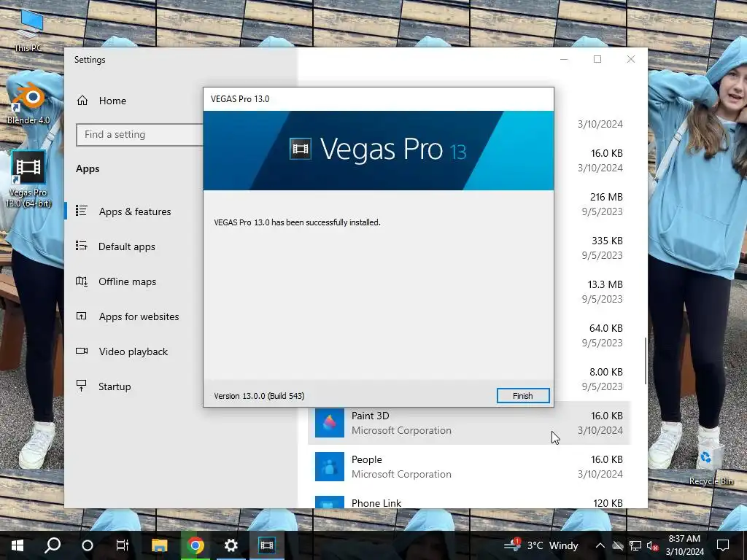
Task: Select the Blender 4.0 desktop shortcut
Action: (x=28, y=104)
